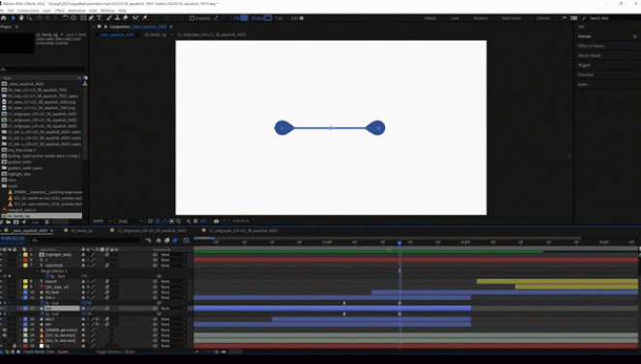Collapse the line 2 layer properties

coord(20,297)
